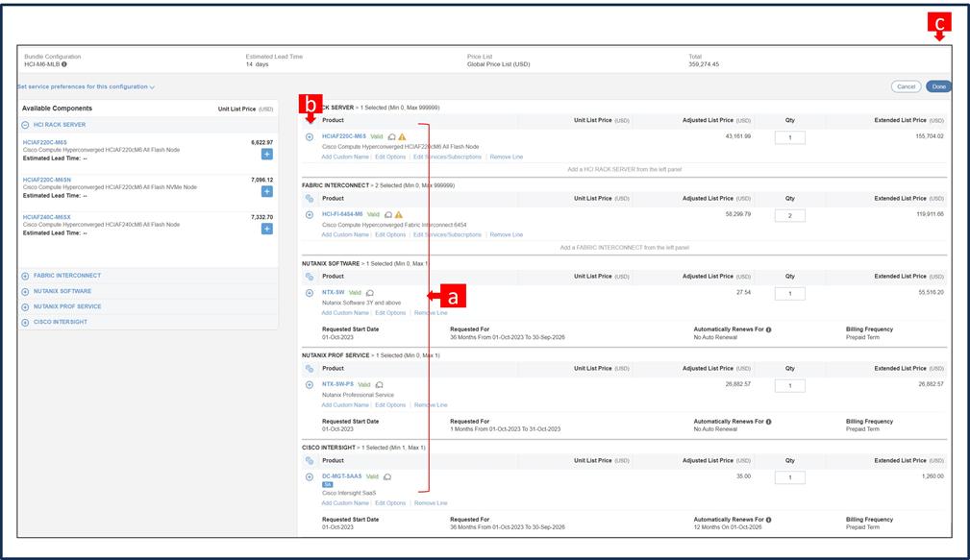Click the Cancel button
Screen dimensions: 970x560
(907, 86)
